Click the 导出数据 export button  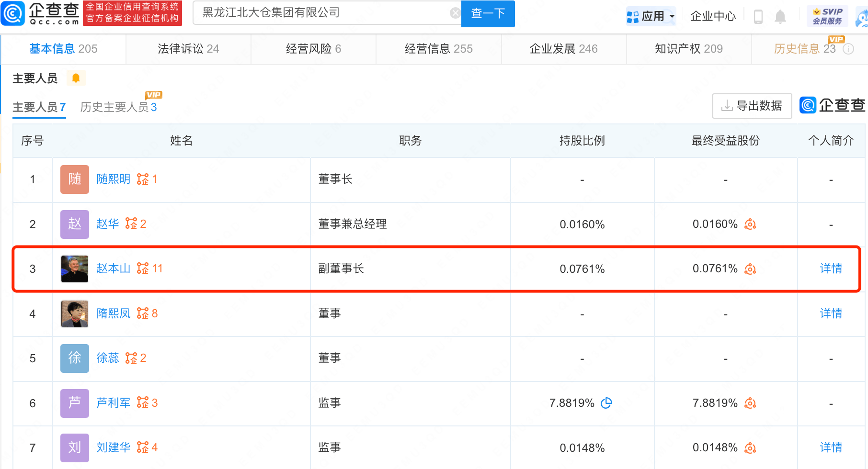click(752, 106)
